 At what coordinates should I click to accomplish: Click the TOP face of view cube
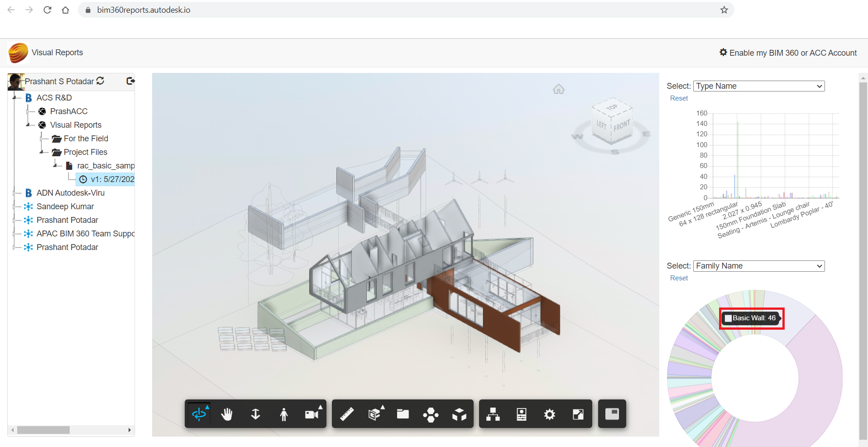[612, 107]
